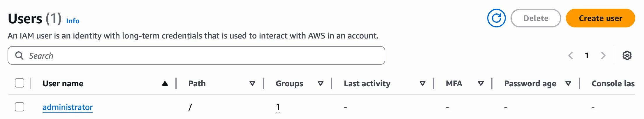Open table preferences gear icon
The image size is (644, 119).
pos(627,55)
